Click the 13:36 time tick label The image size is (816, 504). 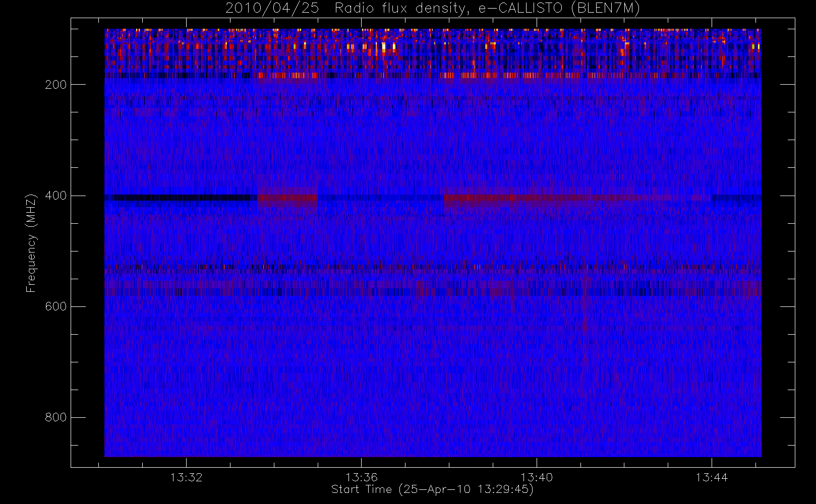362,477
